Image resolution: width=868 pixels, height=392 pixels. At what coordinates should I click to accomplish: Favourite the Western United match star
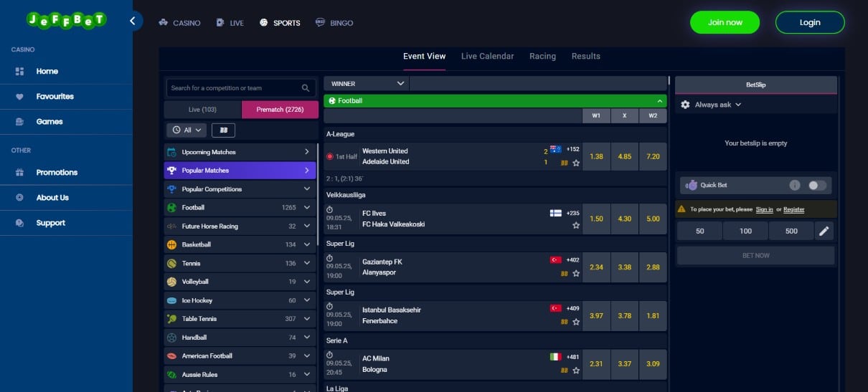[575, 163]
